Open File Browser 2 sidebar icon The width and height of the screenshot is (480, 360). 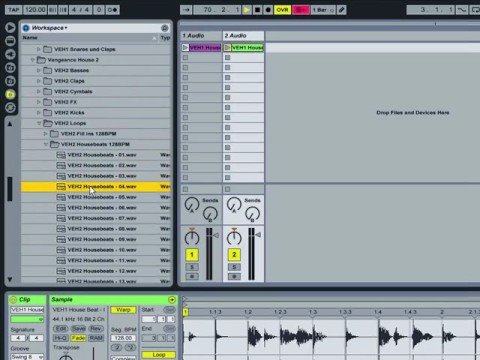(x=10, y=81)
